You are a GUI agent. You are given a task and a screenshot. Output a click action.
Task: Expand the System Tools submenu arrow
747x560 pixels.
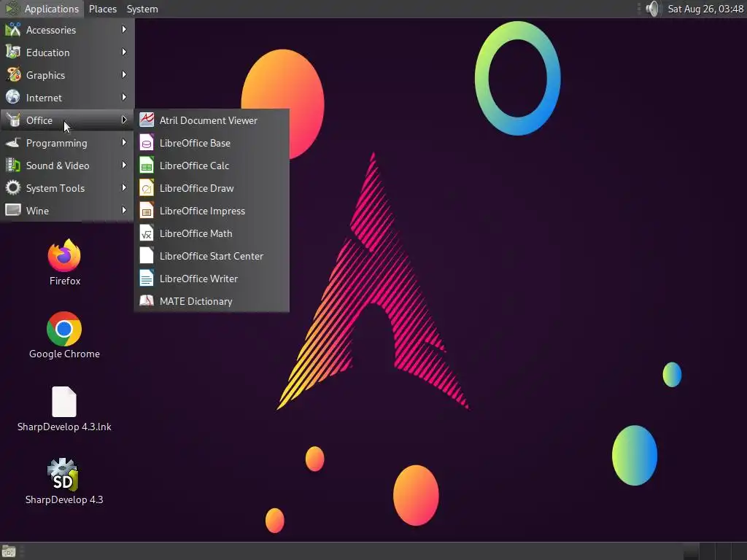tap(124, 187)
